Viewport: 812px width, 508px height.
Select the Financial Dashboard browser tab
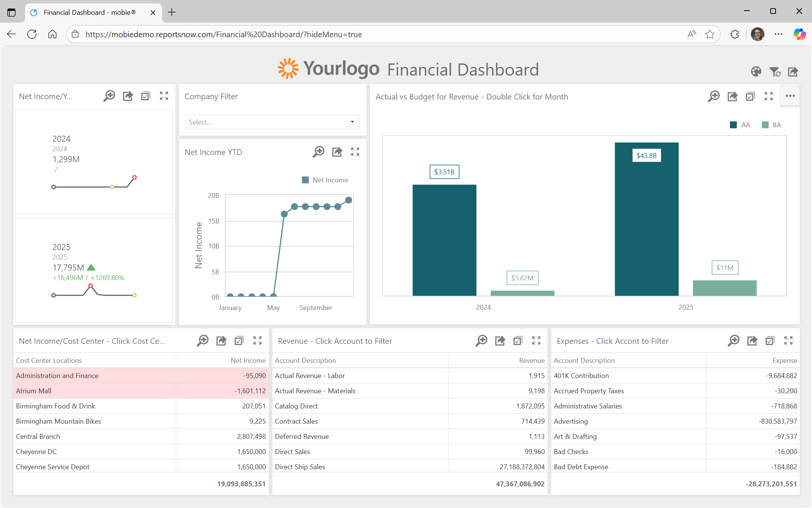[x=89, y=12]
